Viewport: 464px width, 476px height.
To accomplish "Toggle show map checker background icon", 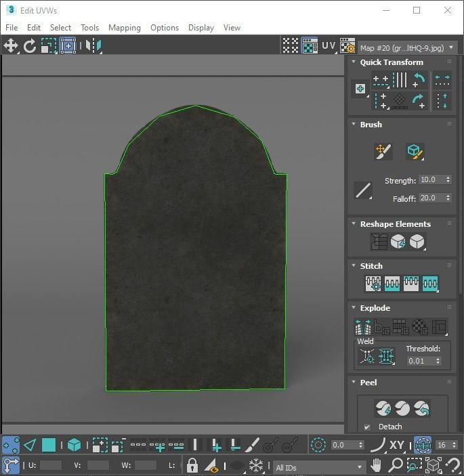I will (310, 45).
